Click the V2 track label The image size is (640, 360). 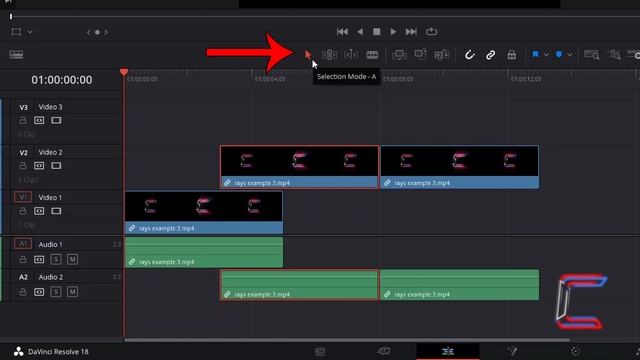click(23, 152)
